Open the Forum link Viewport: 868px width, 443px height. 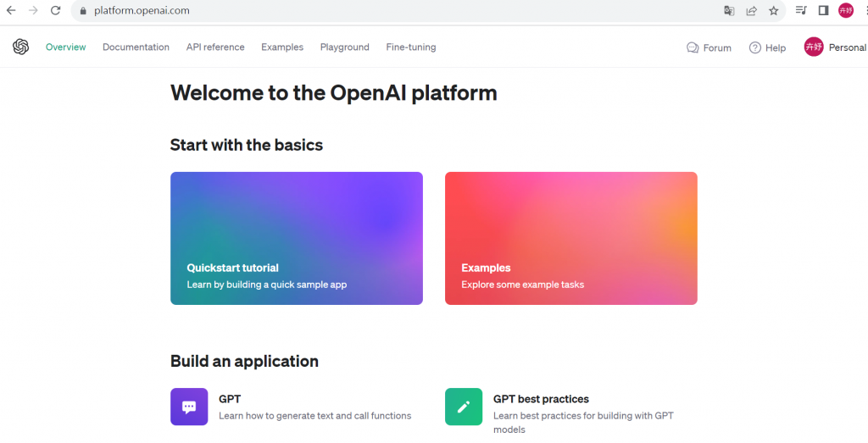click(709, 47)
